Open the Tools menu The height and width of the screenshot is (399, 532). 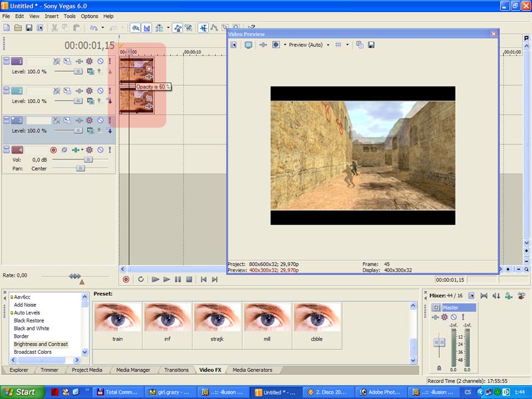[70, 16]
